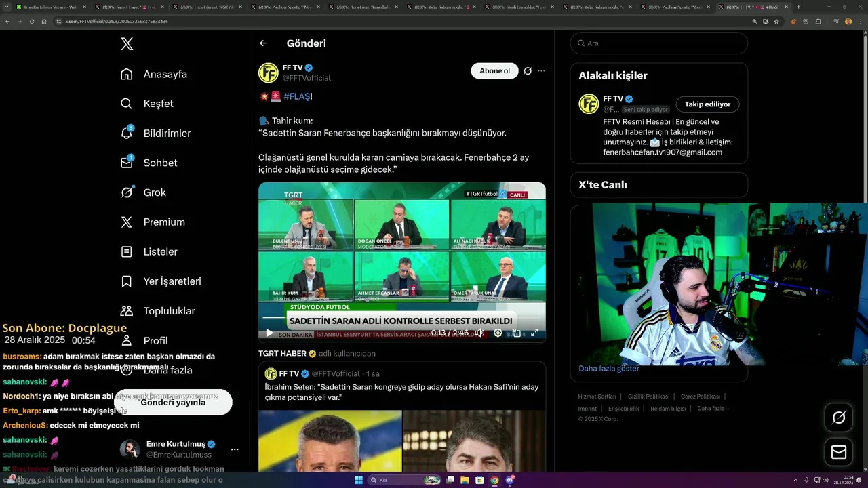Show hidden system tray icons chevron
Screen dimensions: 868x488
[796, 480]
